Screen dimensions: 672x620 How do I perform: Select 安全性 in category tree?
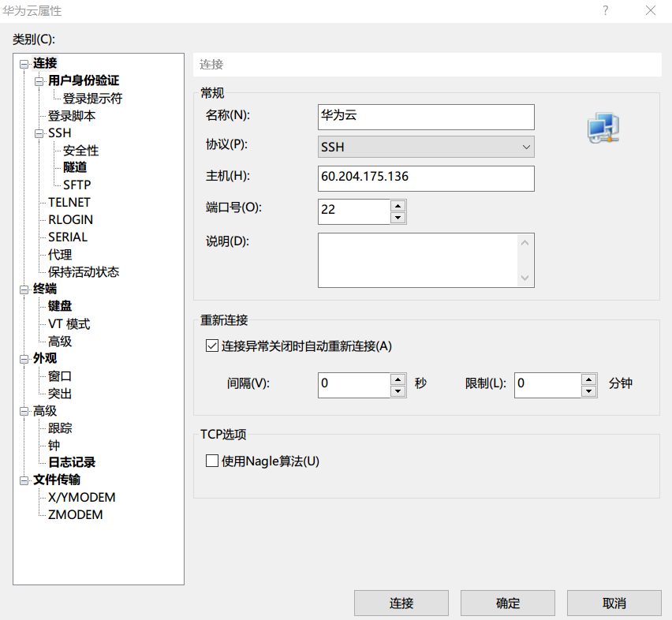[80, 151]
